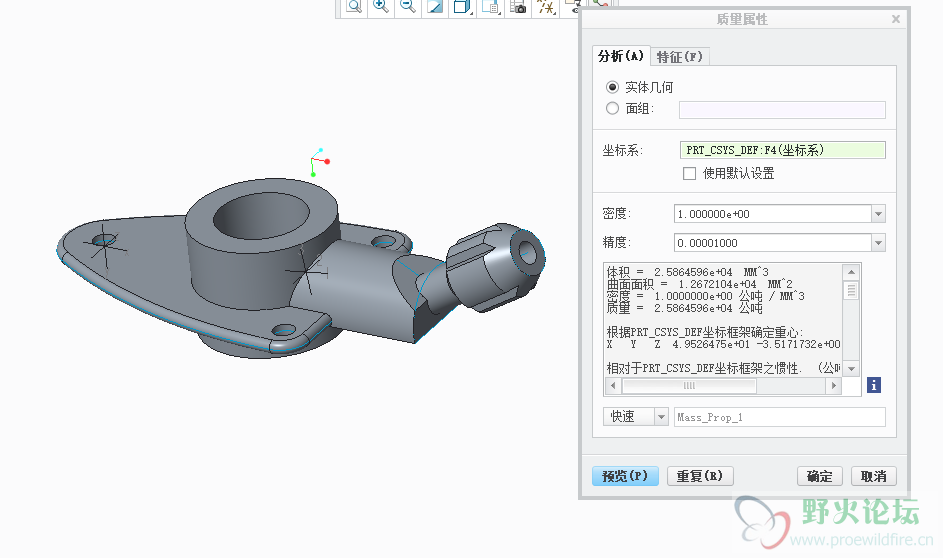Click the 密度 value input field

tap(773, 214)
